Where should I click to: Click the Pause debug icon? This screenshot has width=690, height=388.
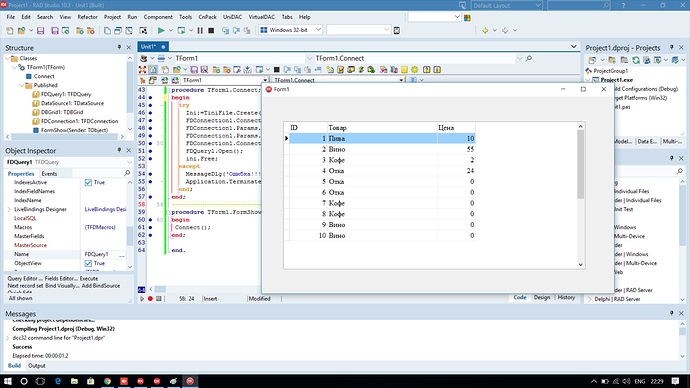pyautogui.click(x=200, y=30)
